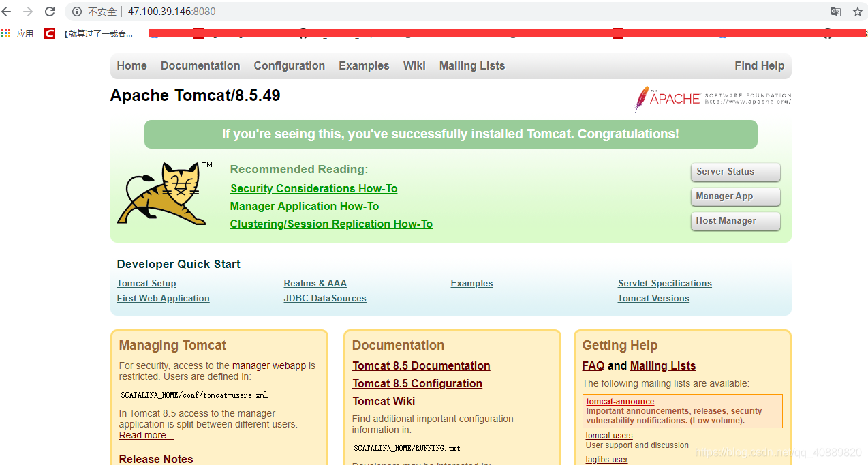Image resolution: width=868 pixels, height=465 pixels.
Task: Open JDBC DataSources link
Action: tap(325, 298)
